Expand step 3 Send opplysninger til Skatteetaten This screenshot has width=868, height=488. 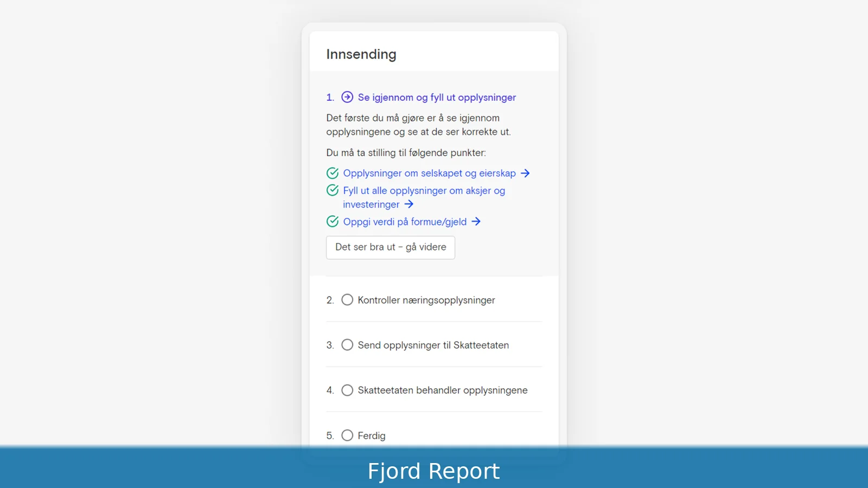click(433, 345)
